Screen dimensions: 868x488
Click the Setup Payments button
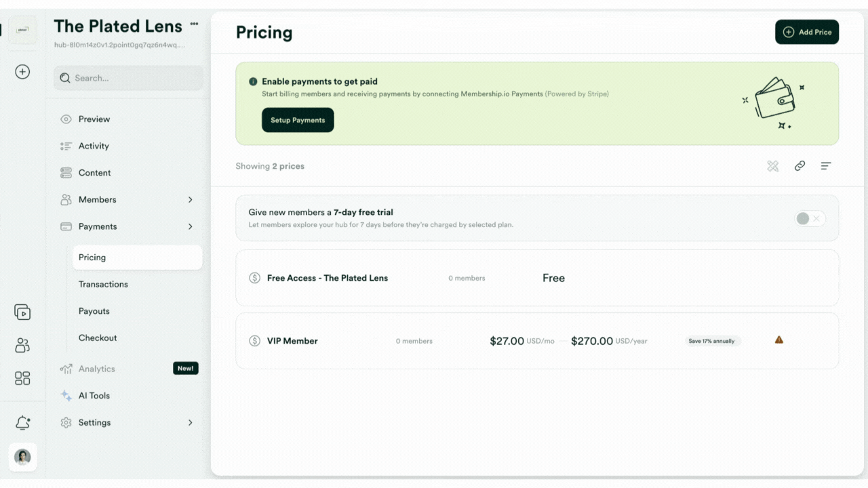coord(298,120)
